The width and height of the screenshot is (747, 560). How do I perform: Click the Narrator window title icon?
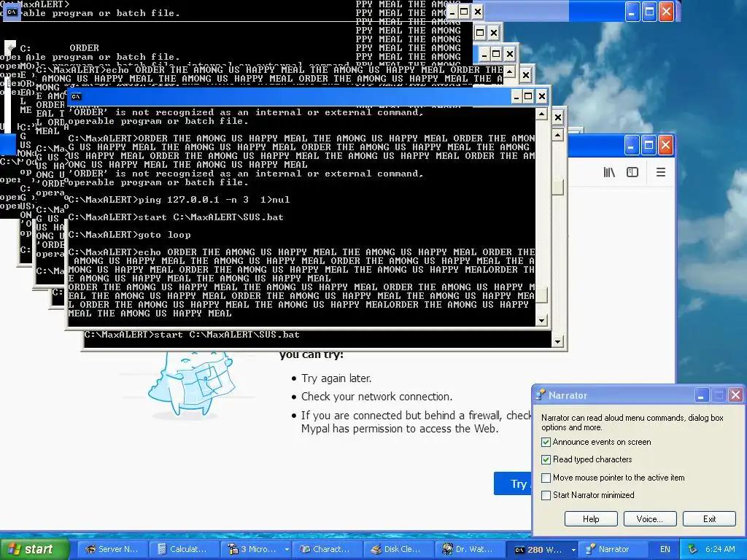point(541,395)
